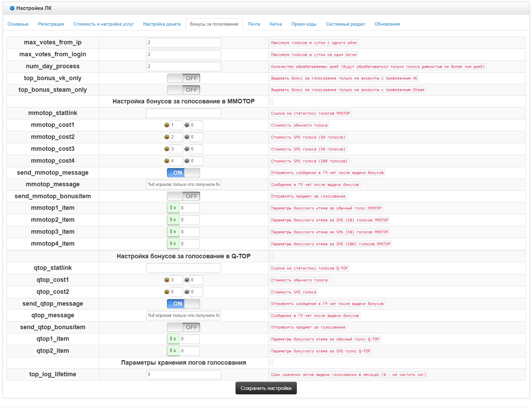Go to the Настройка доната tab
This screenshot has height=408, width=532.
click(x=162, y=24)
